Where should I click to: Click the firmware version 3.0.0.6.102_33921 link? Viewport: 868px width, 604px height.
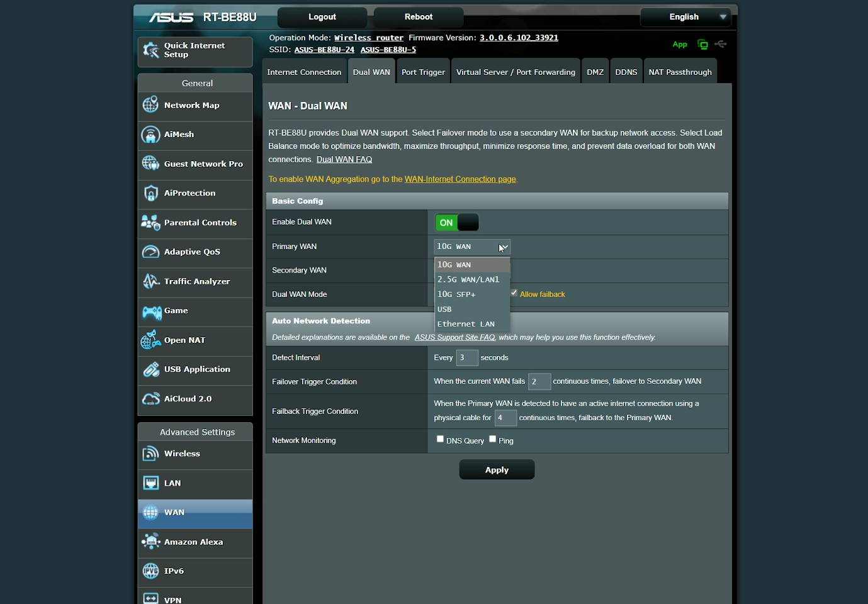tap(519, 38)
